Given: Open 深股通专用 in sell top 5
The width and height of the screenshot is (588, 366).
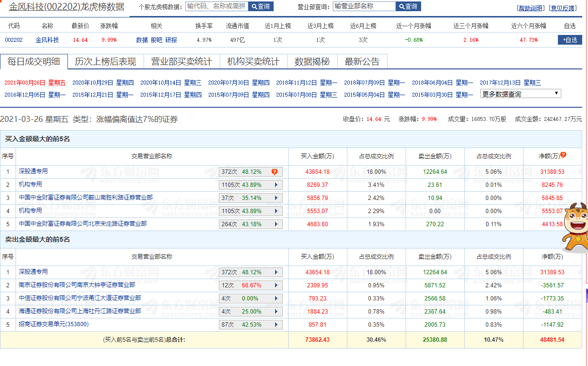Looking at the screenshot, I should click(x=33, y=272).
